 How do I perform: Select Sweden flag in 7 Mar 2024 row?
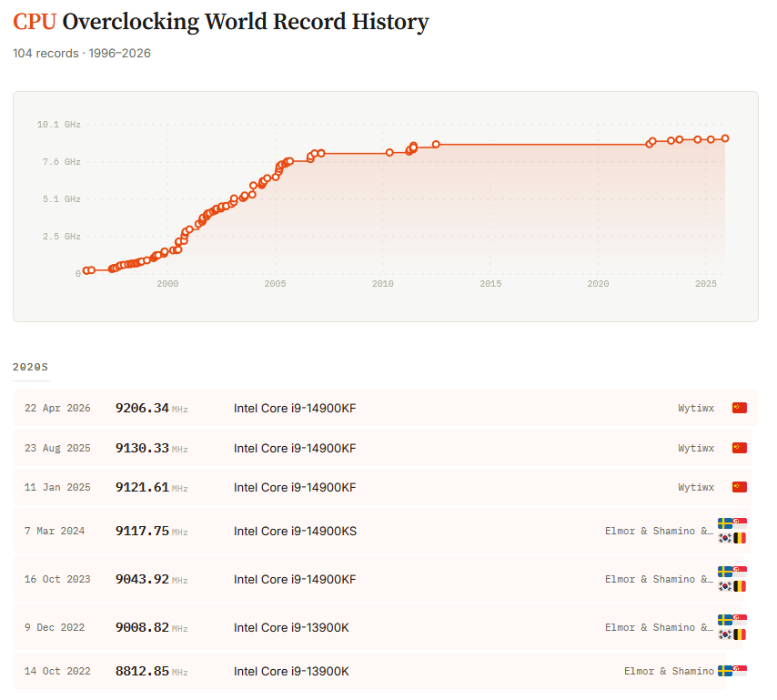pos(725,523)
